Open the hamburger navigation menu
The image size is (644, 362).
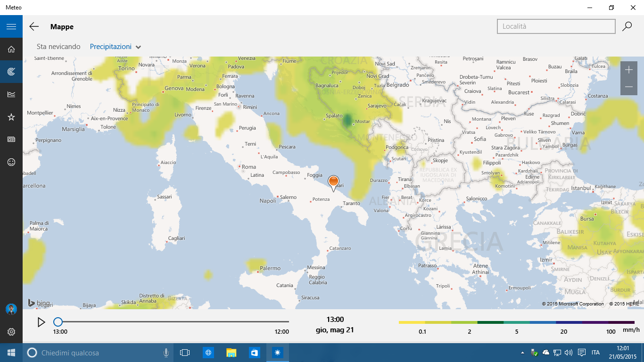point(11,26)
